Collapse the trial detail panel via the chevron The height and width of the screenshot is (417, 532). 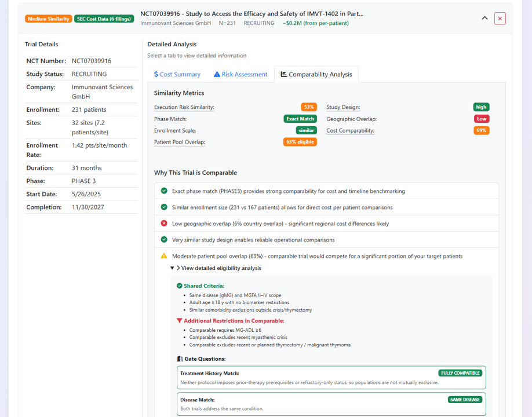click(485, 18)
